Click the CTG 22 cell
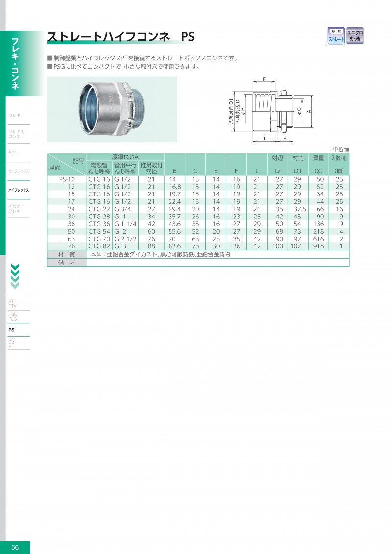The image size is (392, 554). (99, 209)
